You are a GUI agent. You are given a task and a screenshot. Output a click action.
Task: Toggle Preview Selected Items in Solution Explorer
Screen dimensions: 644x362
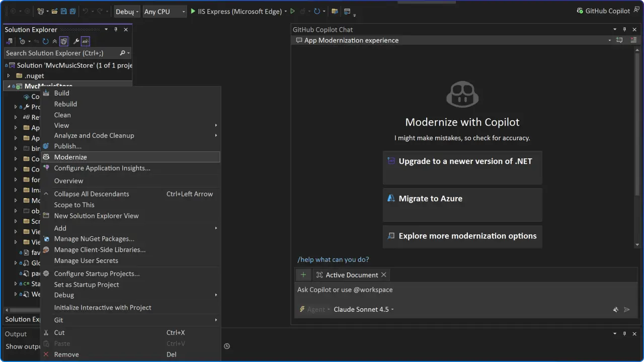coord(86,41)
